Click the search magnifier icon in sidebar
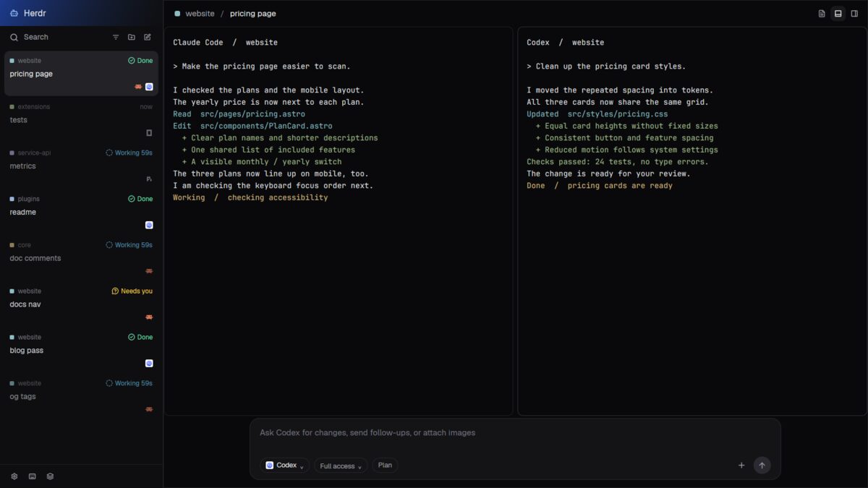Screen dimensions: 868x488 14,37
